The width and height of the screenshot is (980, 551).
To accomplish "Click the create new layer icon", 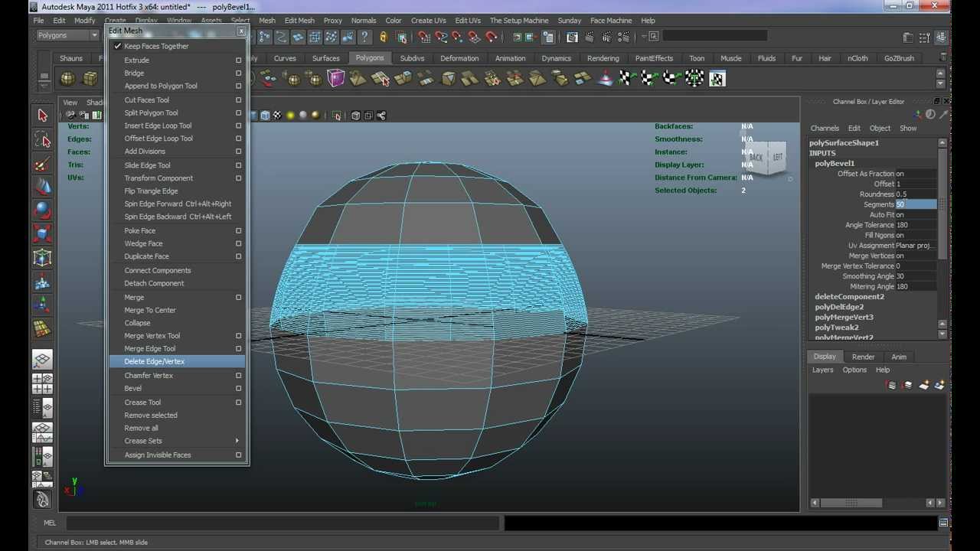I will 924,385.
